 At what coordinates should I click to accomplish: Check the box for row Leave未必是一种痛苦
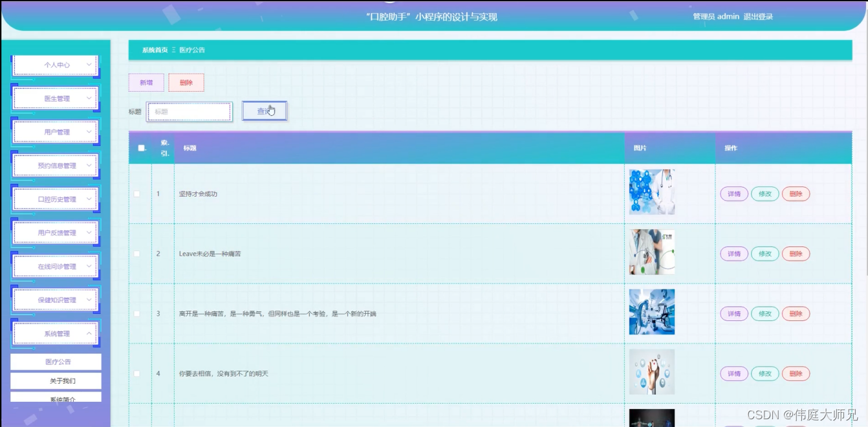(x=136, y=254)
